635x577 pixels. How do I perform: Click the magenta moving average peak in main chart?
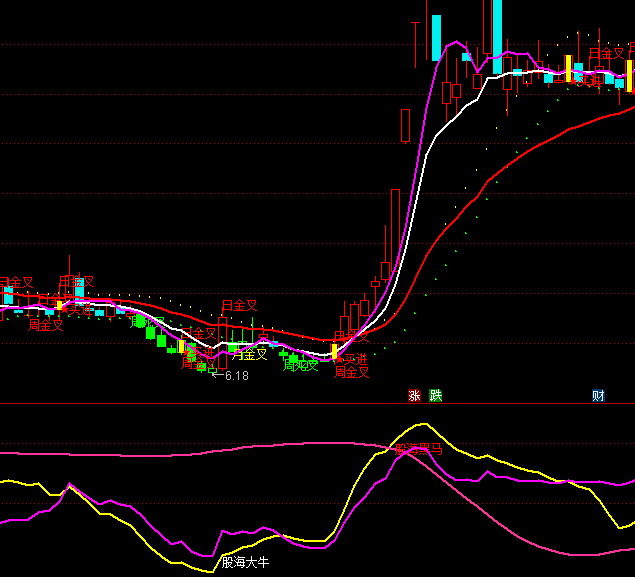point(456,43)
